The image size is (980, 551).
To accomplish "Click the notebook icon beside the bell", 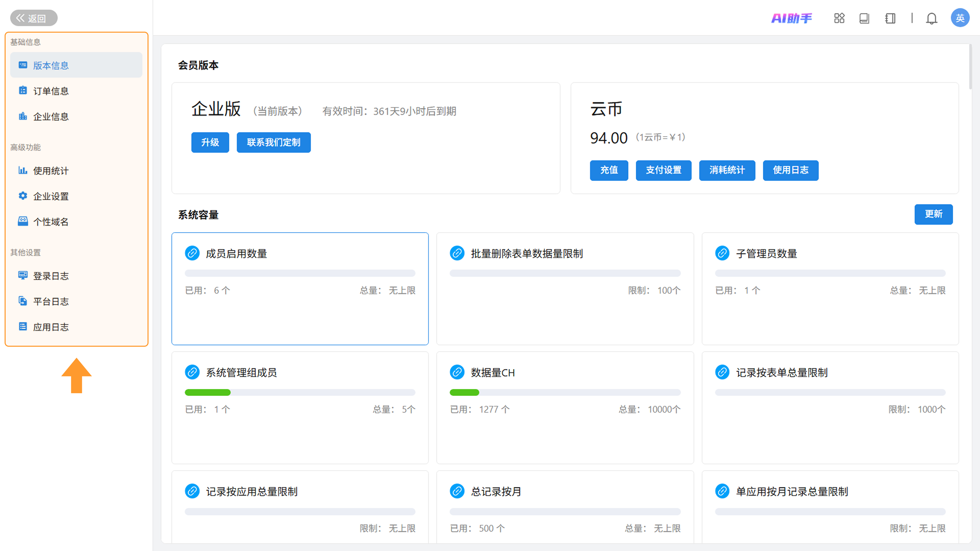I will (x=890, y=18).
